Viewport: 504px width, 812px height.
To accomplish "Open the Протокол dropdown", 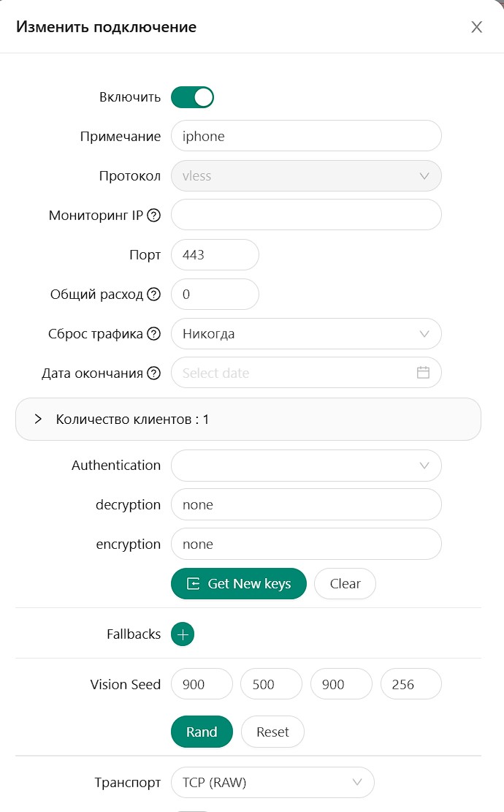I will click(306, 175).
